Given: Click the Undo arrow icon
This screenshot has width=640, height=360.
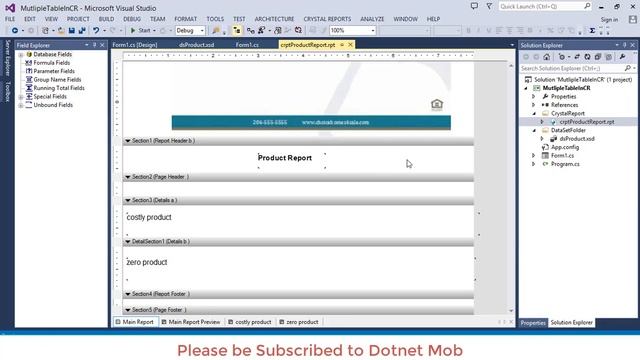Looking at the screenshot, I should pyautogui.click(x=96, y=31).
